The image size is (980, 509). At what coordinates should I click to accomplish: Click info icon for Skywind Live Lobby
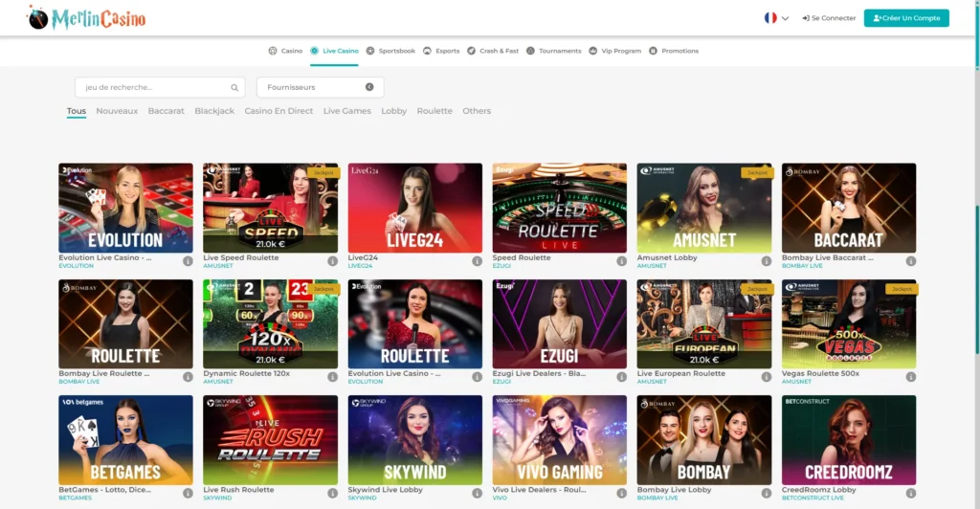477,493
